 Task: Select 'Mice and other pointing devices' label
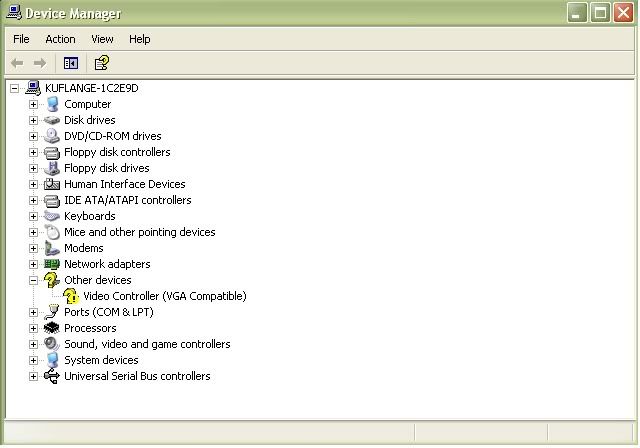(140, 232)
